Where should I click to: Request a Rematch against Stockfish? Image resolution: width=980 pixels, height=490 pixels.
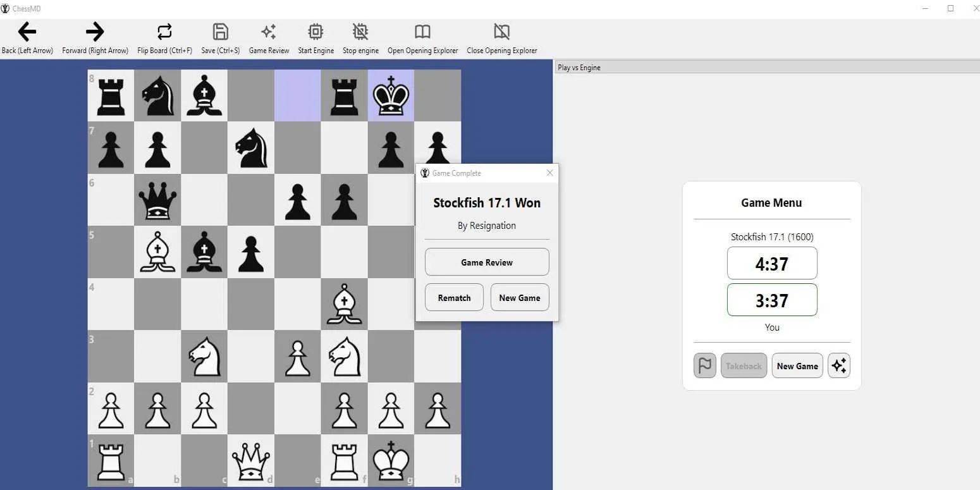tap(453, 297)
